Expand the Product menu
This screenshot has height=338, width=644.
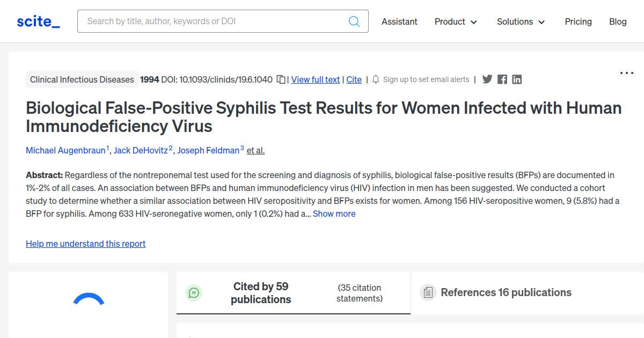coord(456,21)
